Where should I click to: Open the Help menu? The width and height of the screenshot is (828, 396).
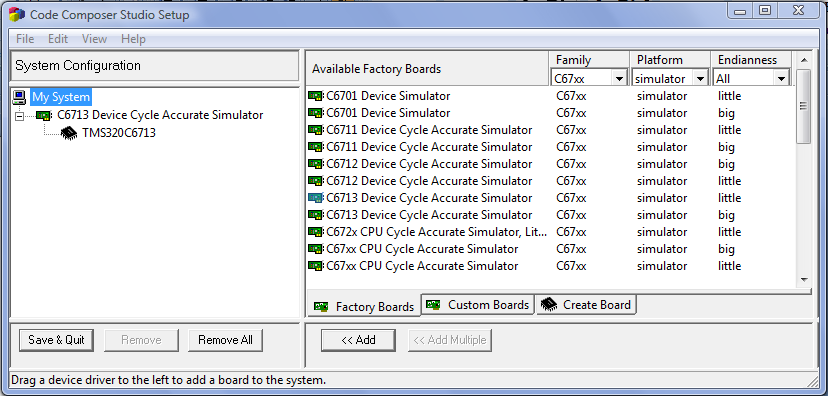coord(133,39)
